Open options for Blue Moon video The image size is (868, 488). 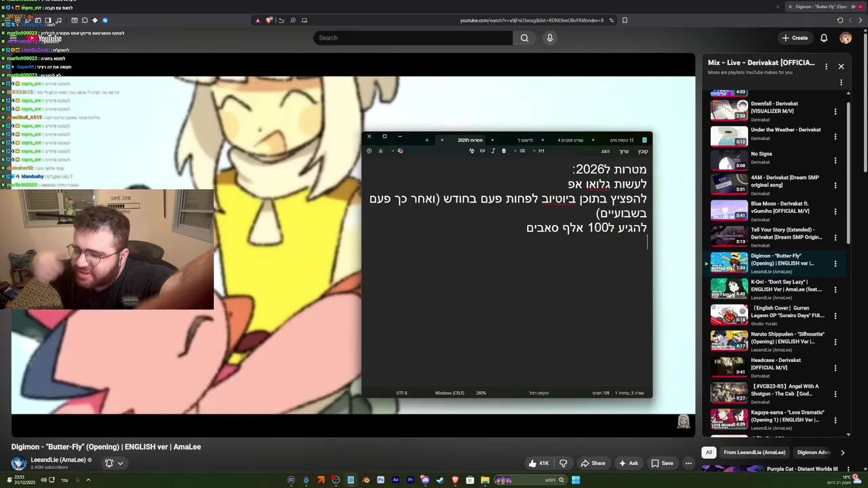pyautogui.click(x=835, y=211)
